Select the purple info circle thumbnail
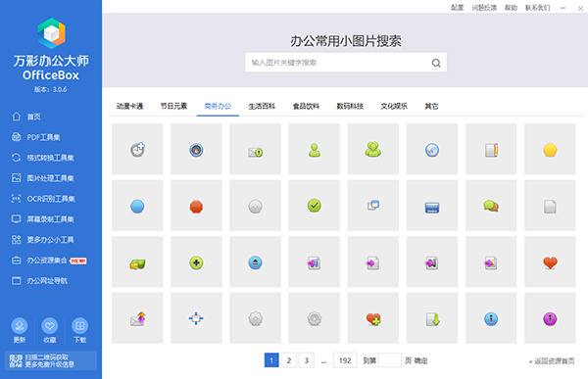 pyautogui.click(x=550, y=318)
